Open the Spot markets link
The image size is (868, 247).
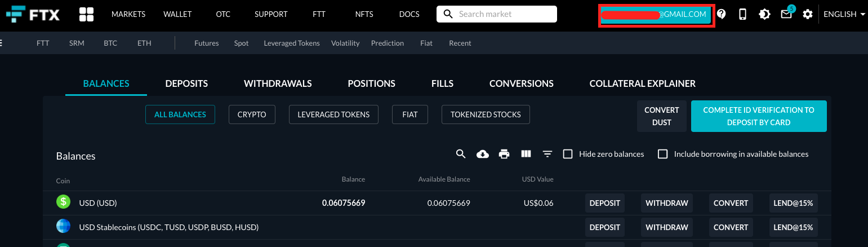[x=241, y=43]
